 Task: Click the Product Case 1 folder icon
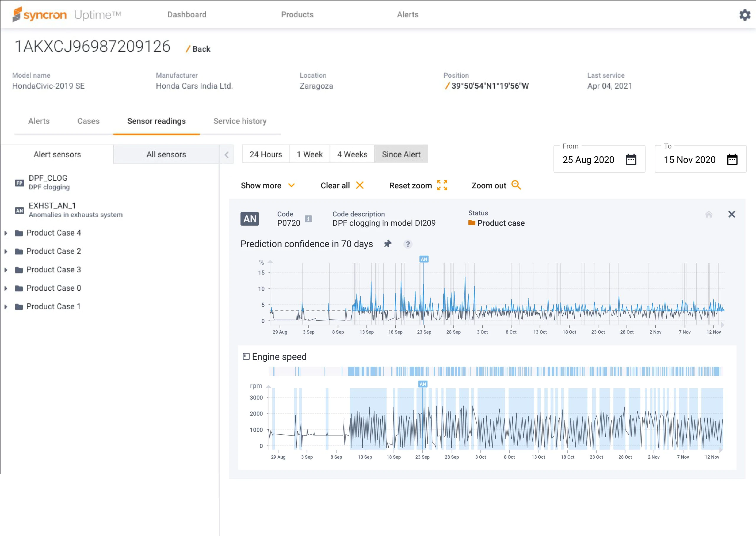[x=19, y=307]
